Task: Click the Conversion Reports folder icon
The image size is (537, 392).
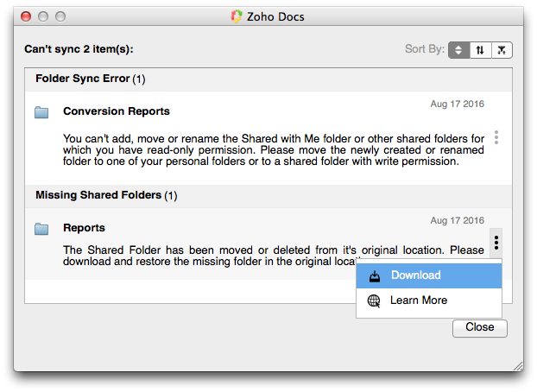Action: click(x=41, y=112)
